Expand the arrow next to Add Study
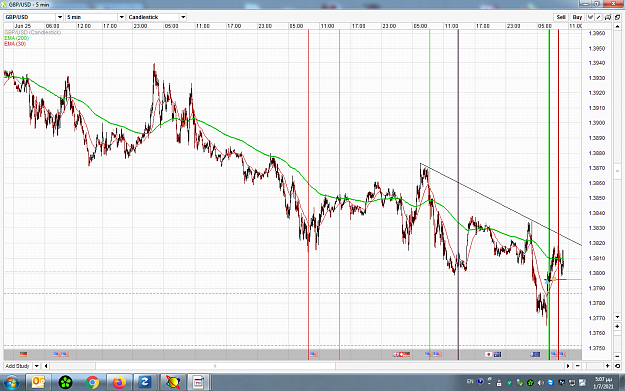The width and height of the screenshot is (625, 391). [x=36, y=366]
